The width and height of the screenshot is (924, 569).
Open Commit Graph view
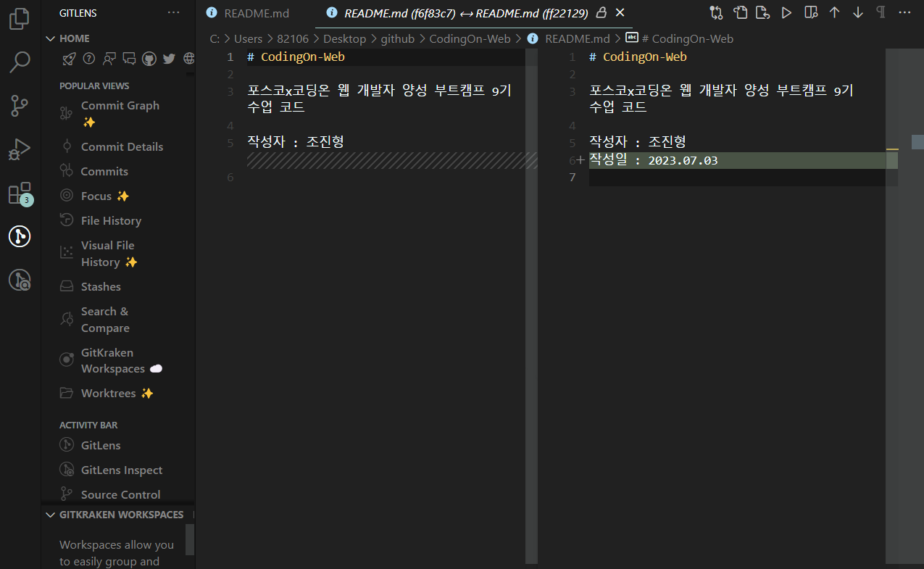point(120,113)
